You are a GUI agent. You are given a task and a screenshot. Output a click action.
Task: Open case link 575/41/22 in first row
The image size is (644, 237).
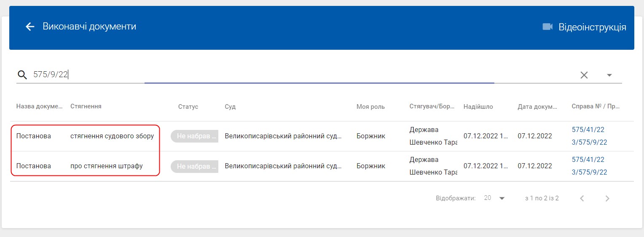click(588, 129)
